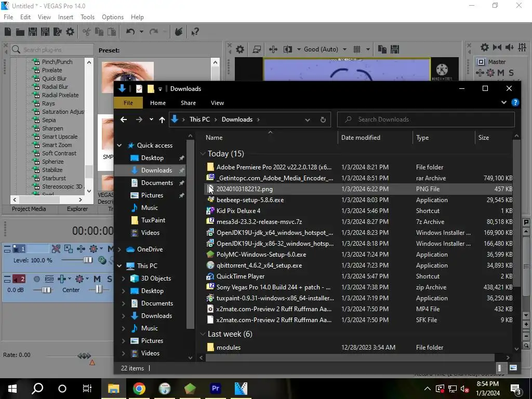Open the Undo history dropdown arrow in VEGAS

point(141,32)
